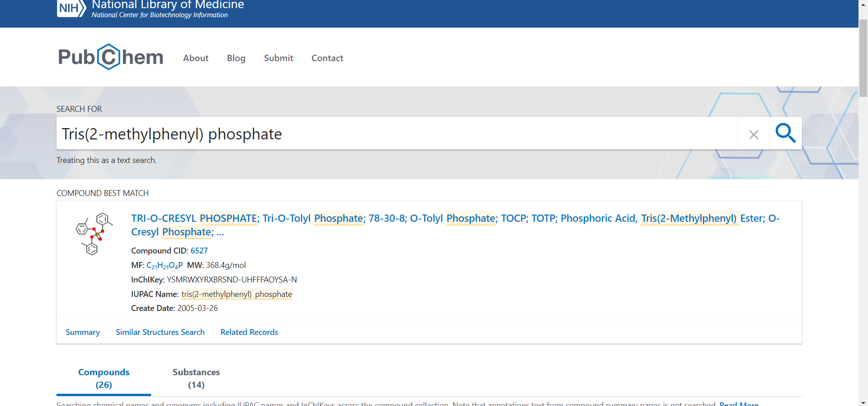The width and height of the screenshot is (868, 406).
Task: Clear the search box with X icon
Action: pyautogui.click(x=754, y=134)
